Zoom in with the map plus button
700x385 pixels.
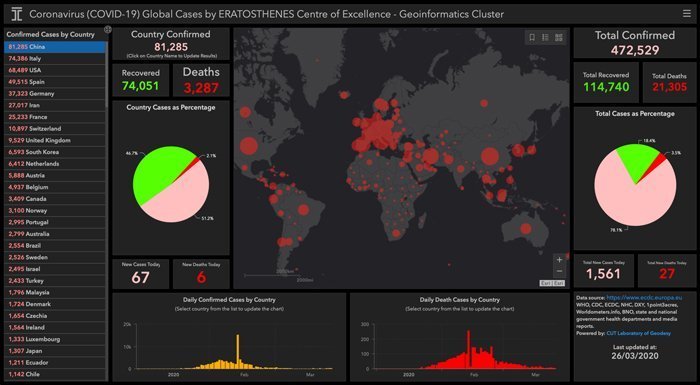coord(559,259)
